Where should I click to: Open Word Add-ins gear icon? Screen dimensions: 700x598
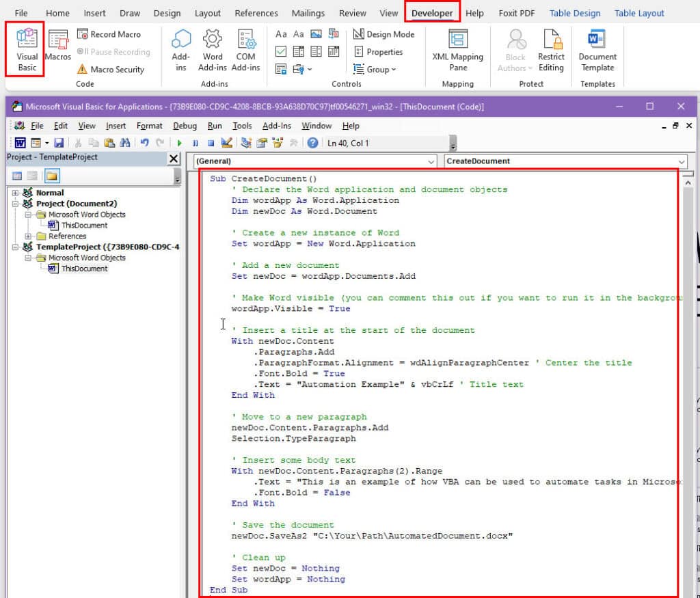point(213,50)
